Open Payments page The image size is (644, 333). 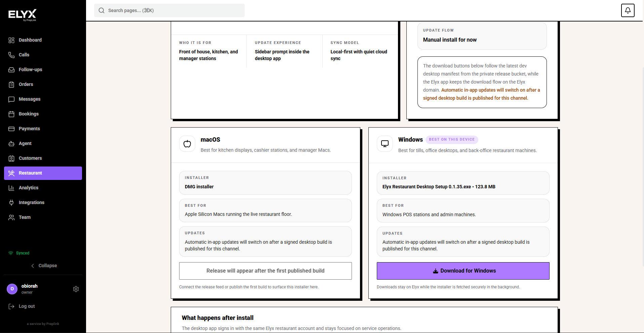[43, 129]
